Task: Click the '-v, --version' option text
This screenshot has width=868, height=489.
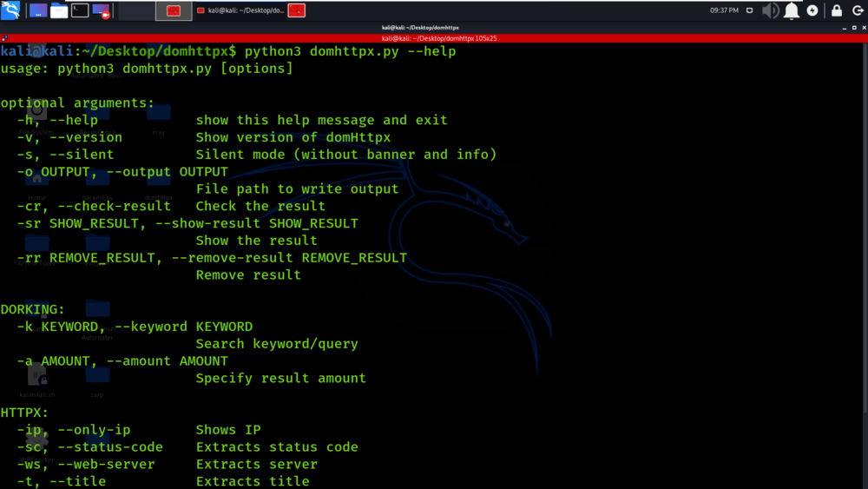Action: pos(69,137)
